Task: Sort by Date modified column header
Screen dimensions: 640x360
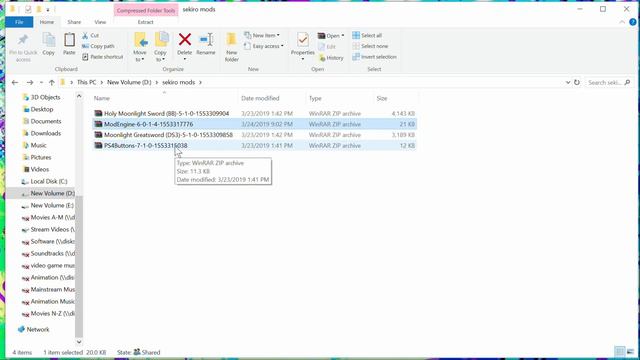Action: [271, 98]
